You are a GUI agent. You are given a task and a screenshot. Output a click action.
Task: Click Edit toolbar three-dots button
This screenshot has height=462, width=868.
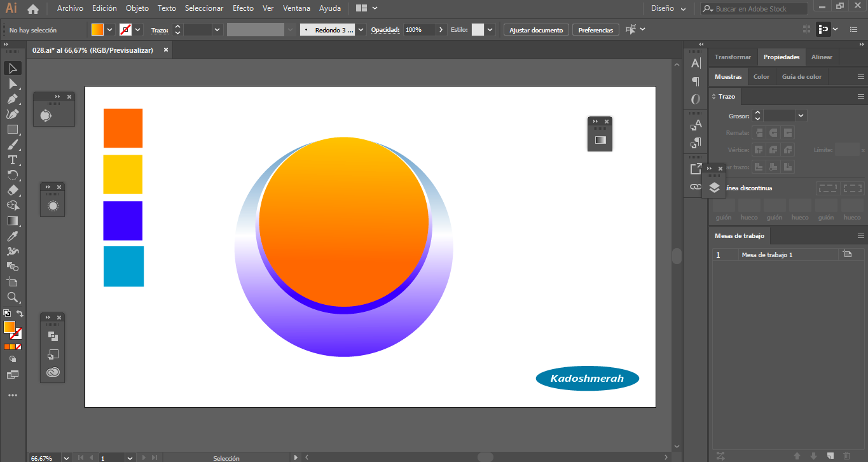click(13, 395)
